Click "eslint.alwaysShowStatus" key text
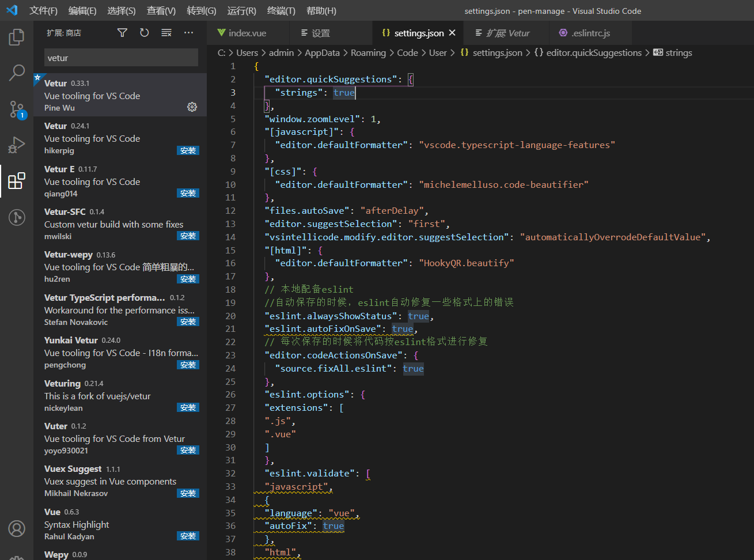Viewport: 754px width, 560px height. click(x=331, y=316)
